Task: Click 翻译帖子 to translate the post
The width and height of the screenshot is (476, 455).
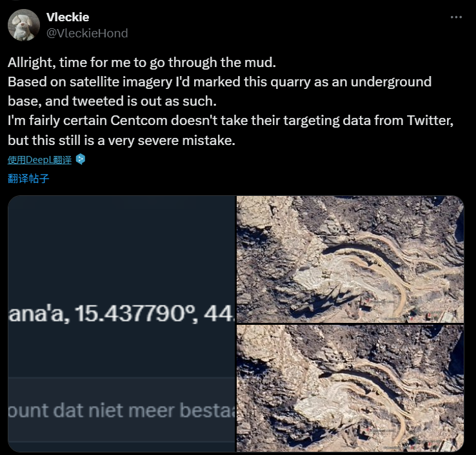Action: (x=28, y=179)
